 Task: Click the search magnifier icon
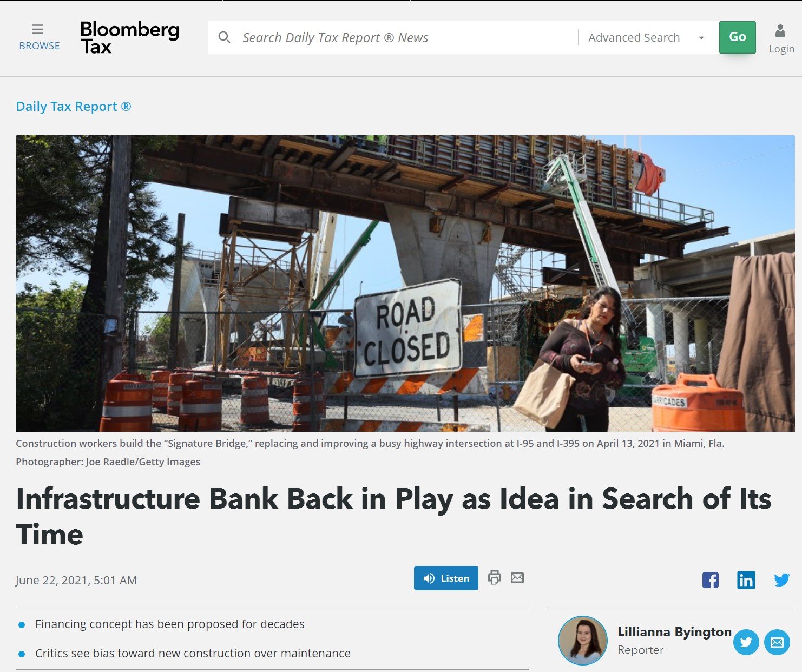pyautogui.click(x=224, y=37)
